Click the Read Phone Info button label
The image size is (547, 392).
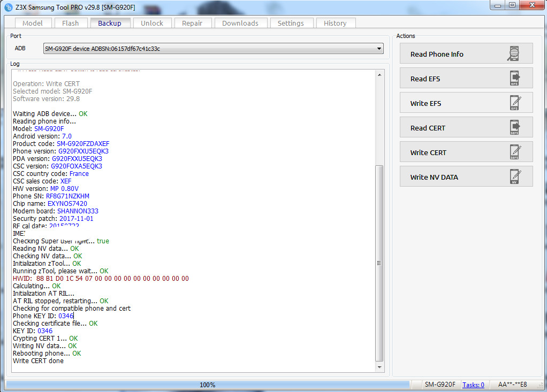coord(437,54)
